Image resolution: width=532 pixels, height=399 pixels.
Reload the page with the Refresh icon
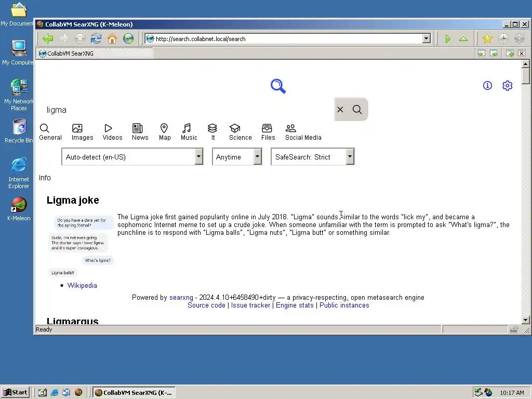pyautogui.click(x=96, y=38)
